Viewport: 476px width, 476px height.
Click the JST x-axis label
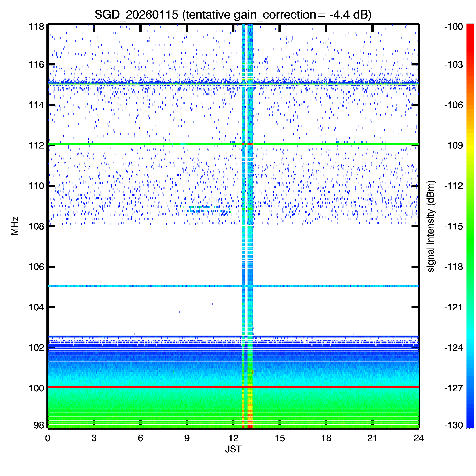[x=233, y=449]
